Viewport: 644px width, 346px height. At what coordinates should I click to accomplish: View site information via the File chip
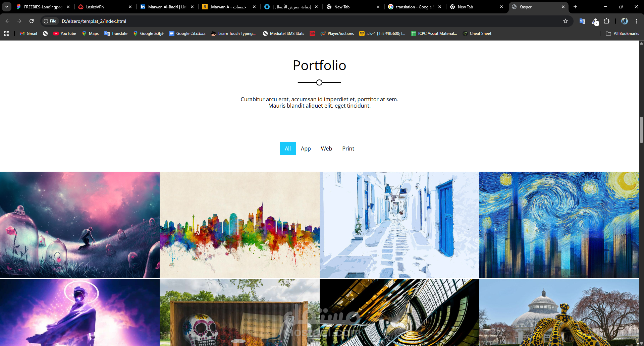50,21
